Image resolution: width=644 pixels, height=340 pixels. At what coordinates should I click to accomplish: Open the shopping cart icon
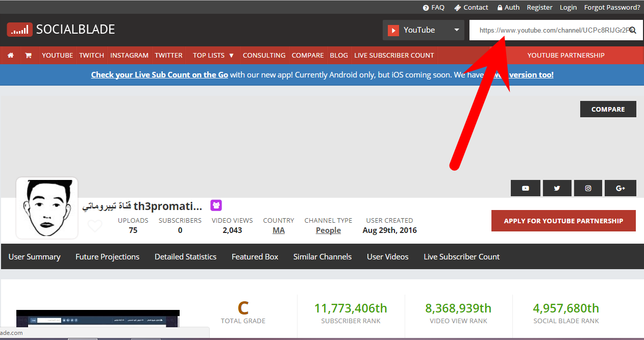pyautogui.click(x=28, y=55)
